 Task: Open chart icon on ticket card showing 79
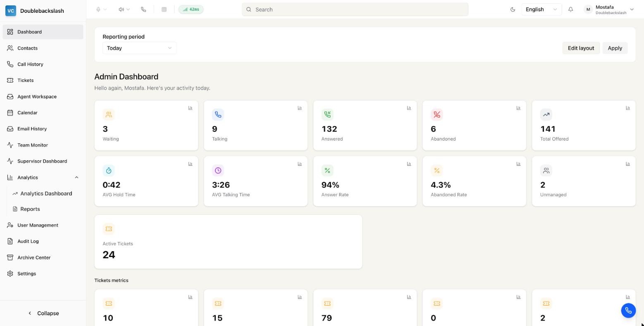pyautogui.click(x=409, y=297)
